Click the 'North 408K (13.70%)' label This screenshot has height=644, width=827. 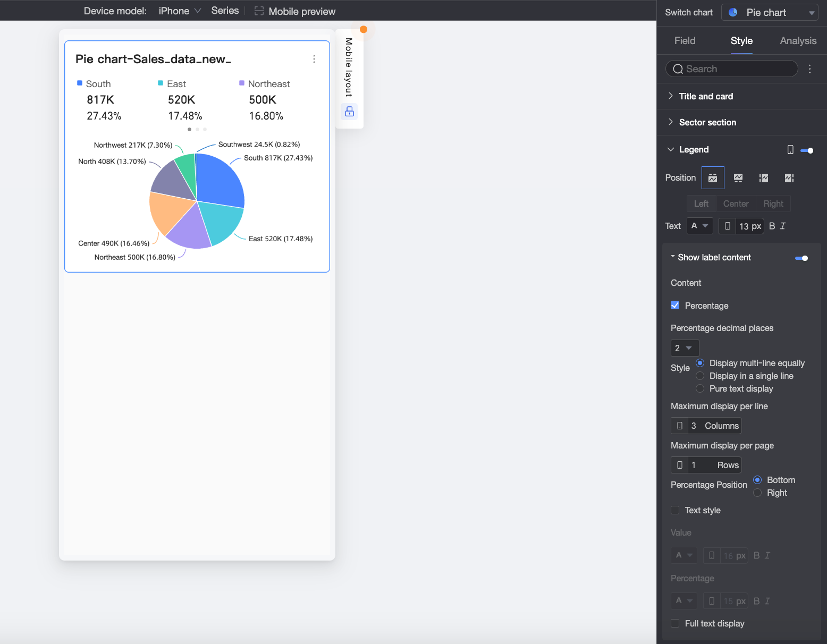tap(112, 162)
